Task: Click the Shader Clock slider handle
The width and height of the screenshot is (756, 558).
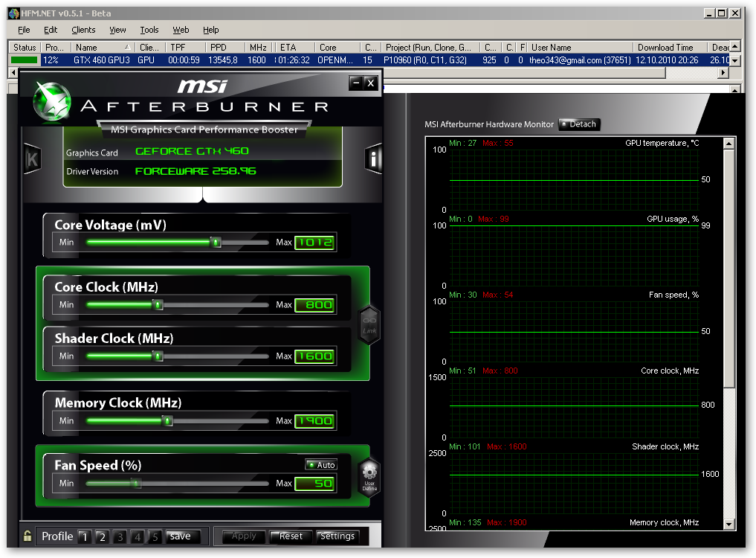Action: click(x=158, y=356)
